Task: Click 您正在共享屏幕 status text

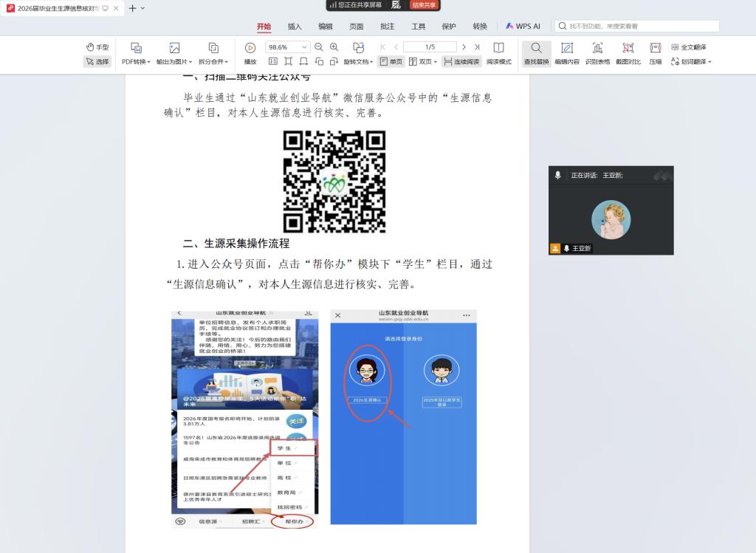Action: pyautogui.click(x=360, y=5)
